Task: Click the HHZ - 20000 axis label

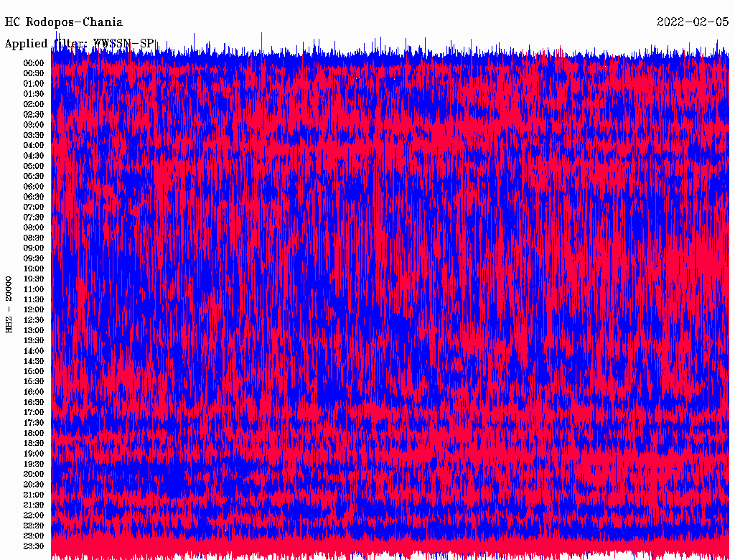Action: [9, 303]
